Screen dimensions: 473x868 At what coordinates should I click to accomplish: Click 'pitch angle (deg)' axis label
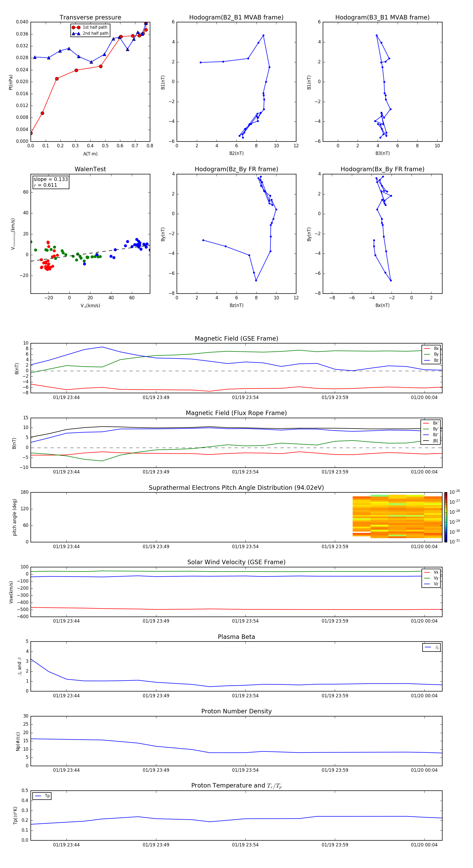[x=14, y=517]
